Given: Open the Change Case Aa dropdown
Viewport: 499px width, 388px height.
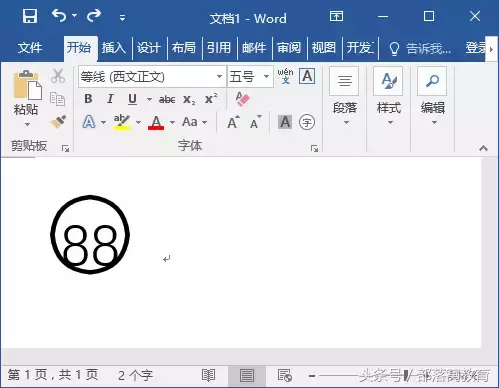Looking at the screenshot, I should coord(195,122).
